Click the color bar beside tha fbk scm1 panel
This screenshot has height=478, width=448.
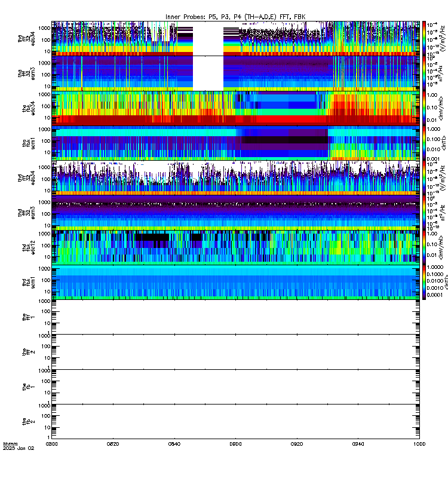pos(424,143)
